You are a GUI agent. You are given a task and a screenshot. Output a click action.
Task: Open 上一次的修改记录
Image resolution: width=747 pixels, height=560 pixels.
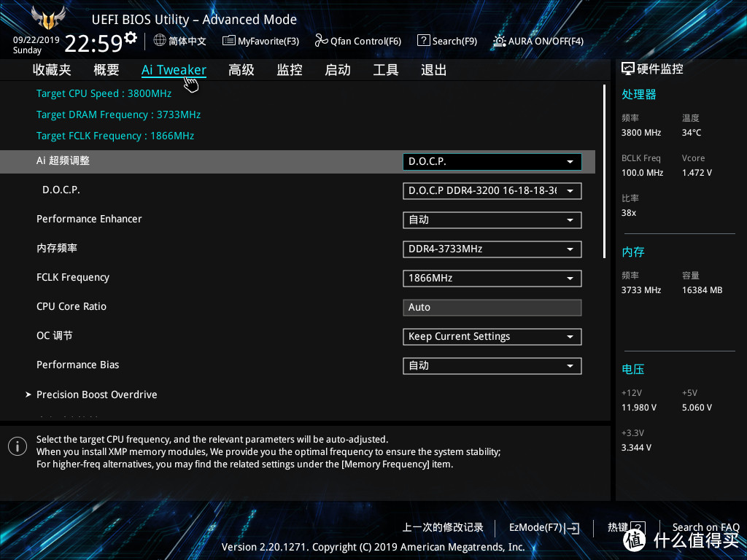point(443,527)
